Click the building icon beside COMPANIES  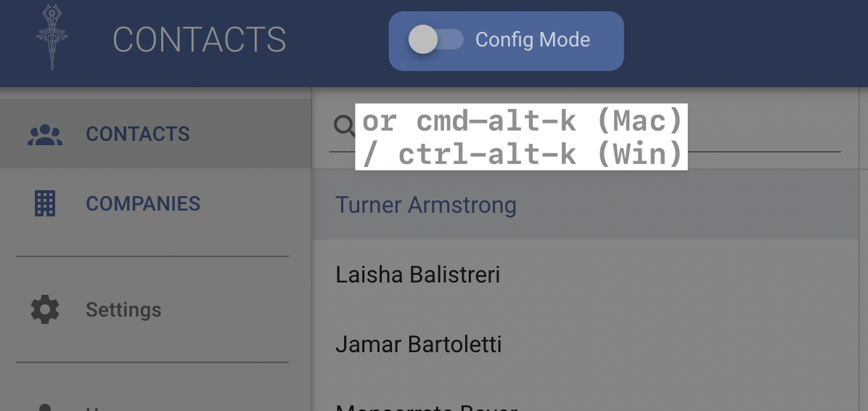45,204
